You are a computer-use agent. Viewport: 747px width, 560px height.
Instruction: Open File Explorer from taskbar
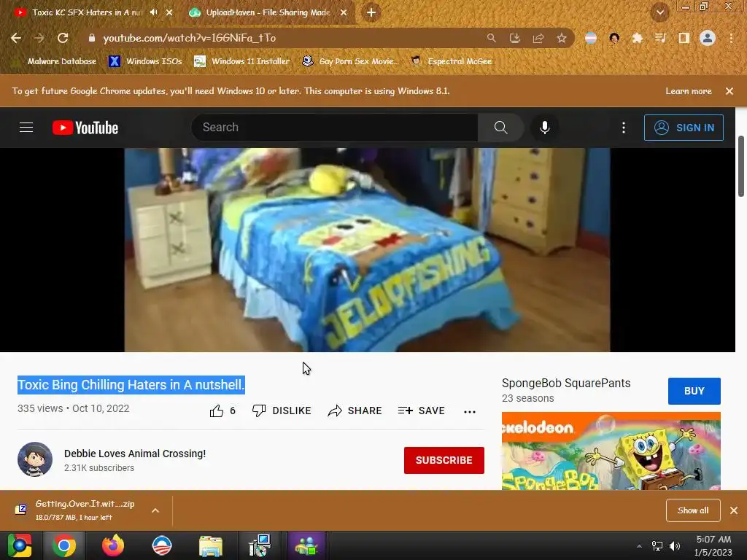tap(211, 545)
